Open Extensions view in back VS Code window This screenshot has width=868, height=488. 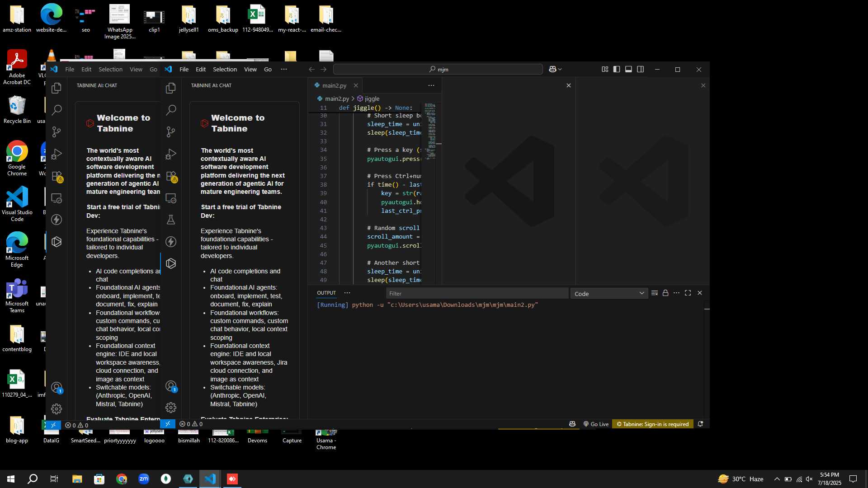coord(57,176)
